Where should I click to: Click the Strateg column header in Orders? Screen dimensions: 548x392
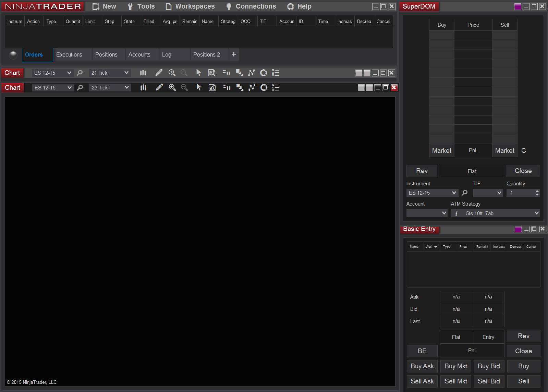coord(228,21)
